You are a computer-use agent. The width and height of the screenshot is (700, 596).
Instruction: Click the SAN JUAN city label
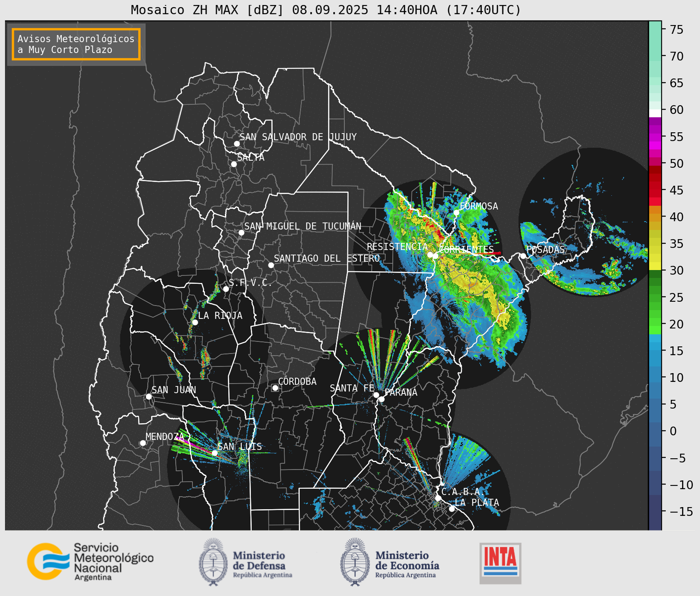(174, 390)
